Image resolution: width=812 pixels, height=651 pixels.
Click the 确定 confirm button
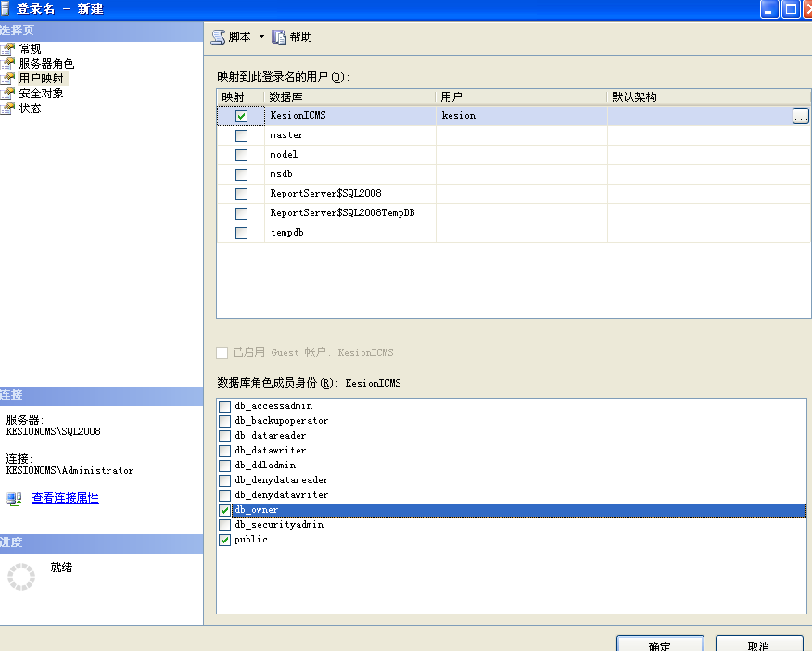point(660,645)
